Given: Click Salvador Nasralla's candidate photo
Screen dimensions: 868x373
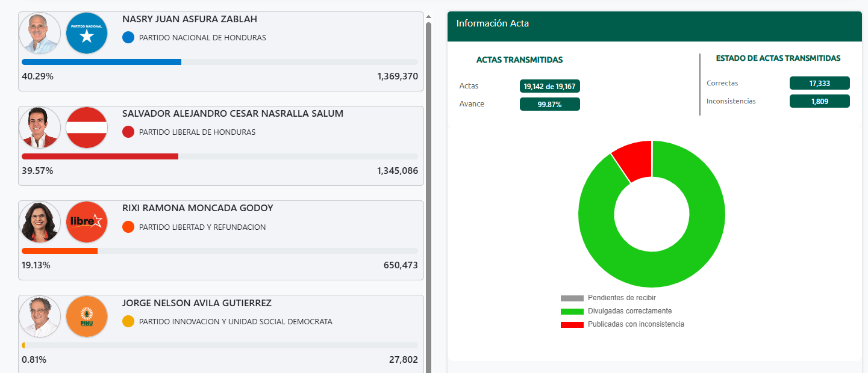Looking at the screenshot, I should [x=39, y=128].
